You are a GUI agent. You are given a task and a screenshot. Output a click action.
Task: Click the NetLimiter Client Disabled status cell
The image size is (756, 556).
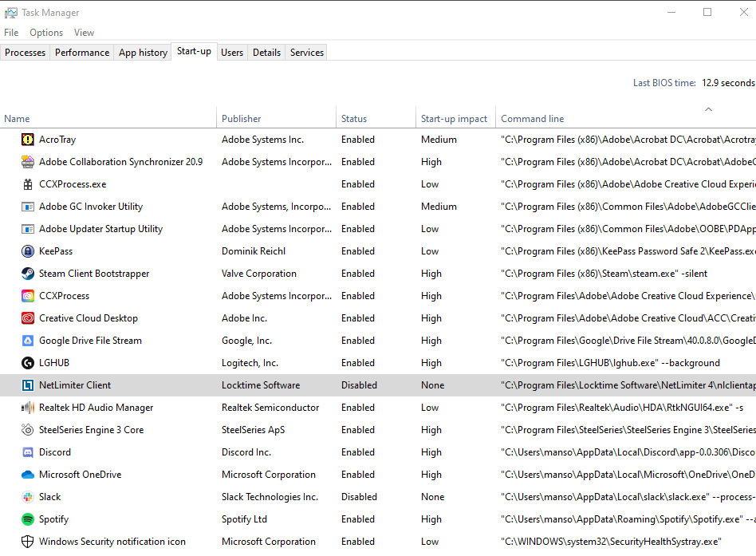pos(359,385)
